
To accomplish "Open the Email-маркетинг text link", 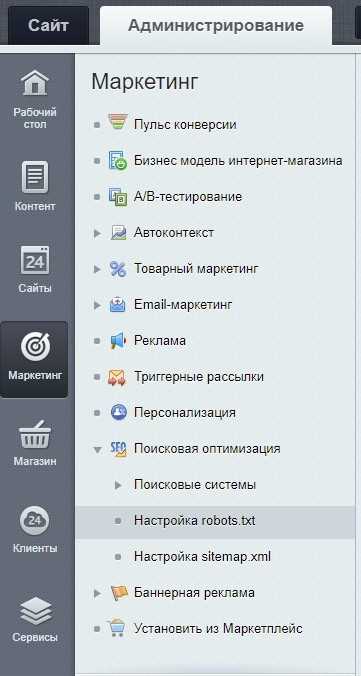I will click(x=183, y=305).
